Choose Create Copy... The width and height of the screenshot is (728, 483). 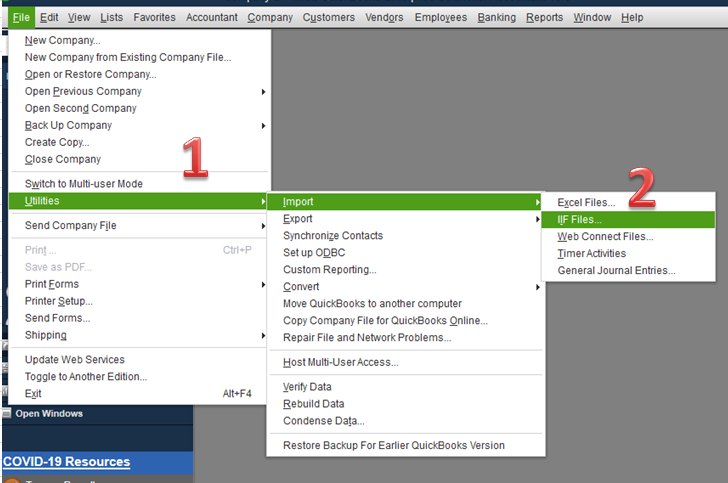click(139, 142)
